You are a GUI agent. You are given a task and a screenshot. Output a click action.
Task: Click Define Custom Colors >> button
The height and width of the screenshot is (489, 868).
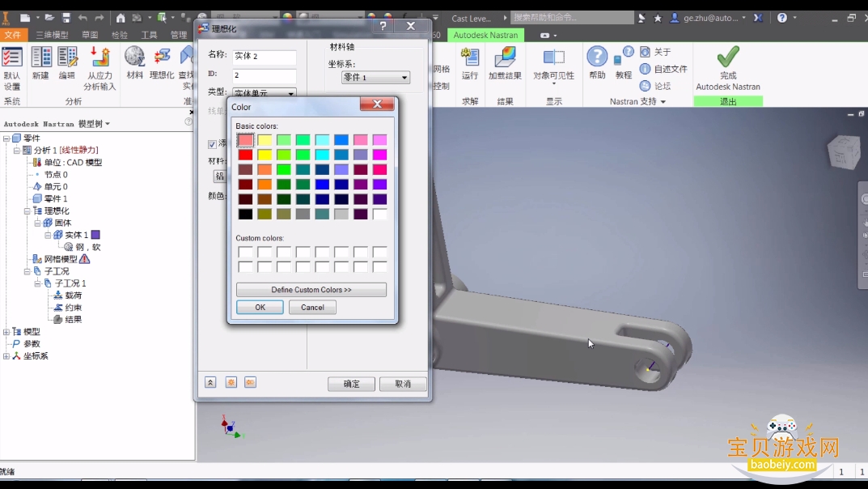click(x=311, y=290)
